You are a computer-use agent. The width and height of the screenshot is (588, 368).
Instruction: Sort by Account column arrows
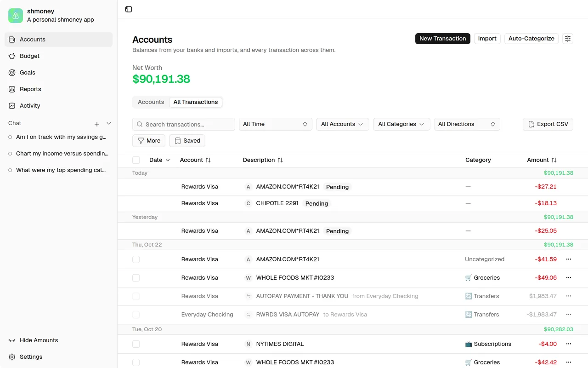click(208, 160)
